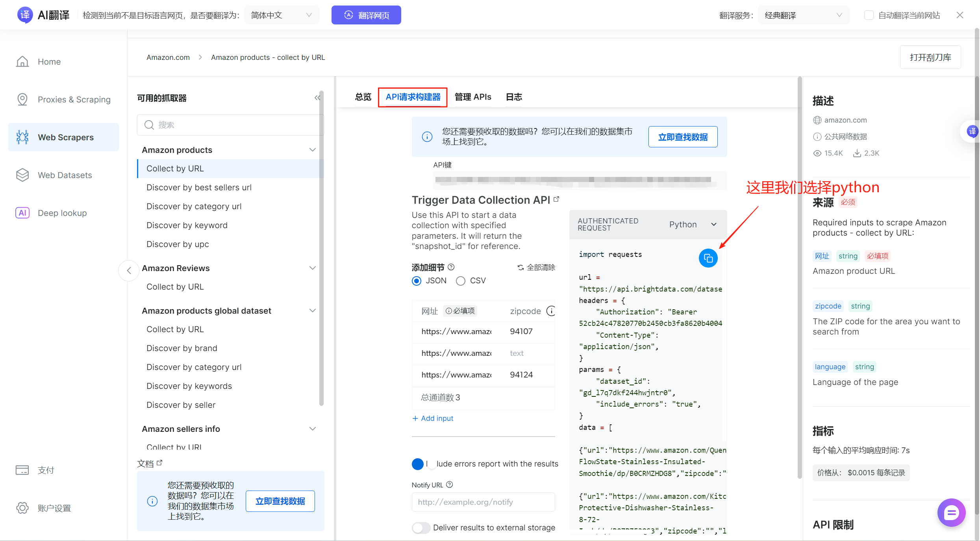Click the downloads icon 2.3K
Screen dimensions: 980x541
tap(857, 153)
